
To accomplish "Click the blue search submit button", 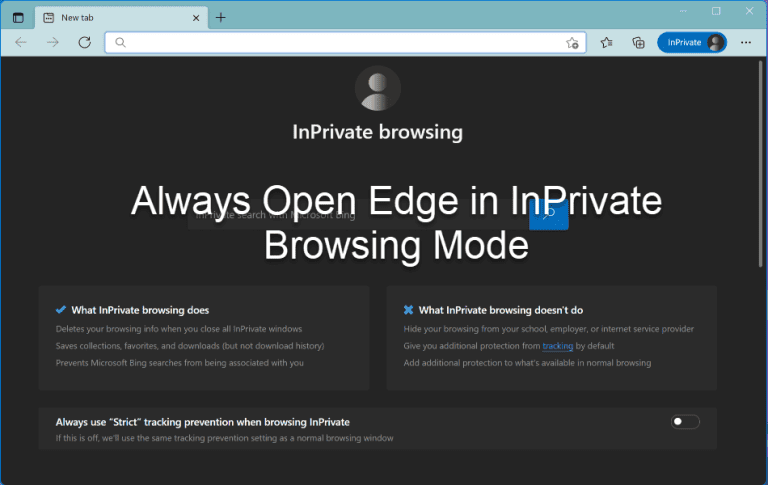I will tap(549, 215).
